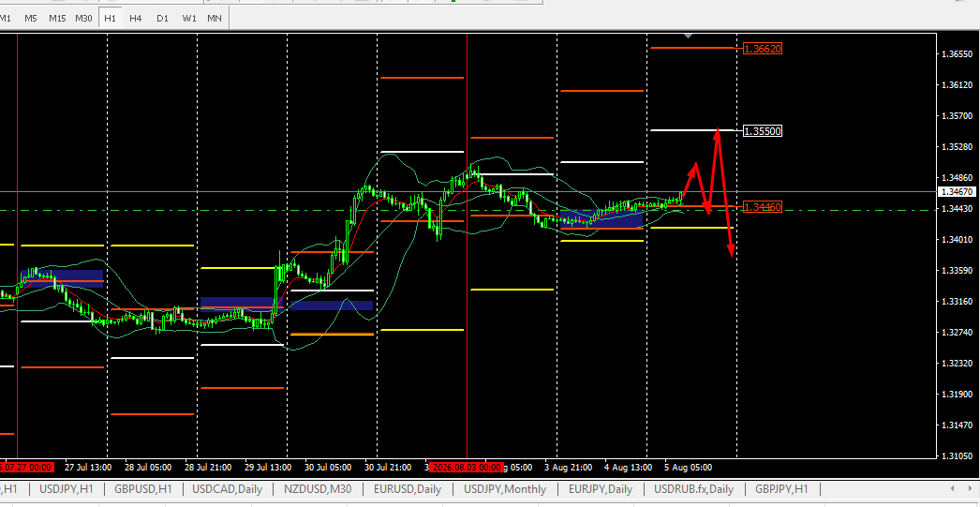
Task: Select the M1 timeframe button
Action: point(7,18)
